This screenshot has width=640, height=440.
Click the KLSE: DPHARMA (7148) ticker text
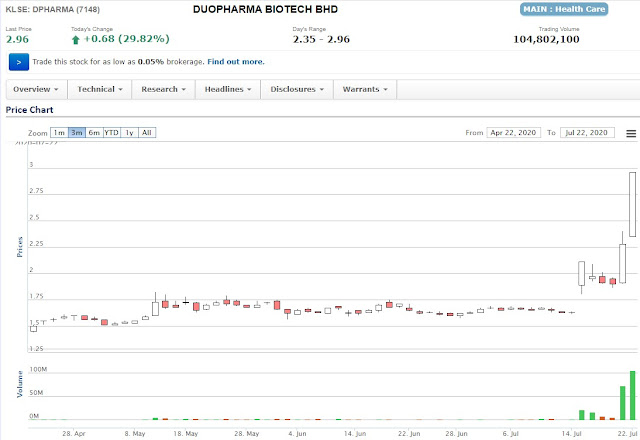[53, 9]
